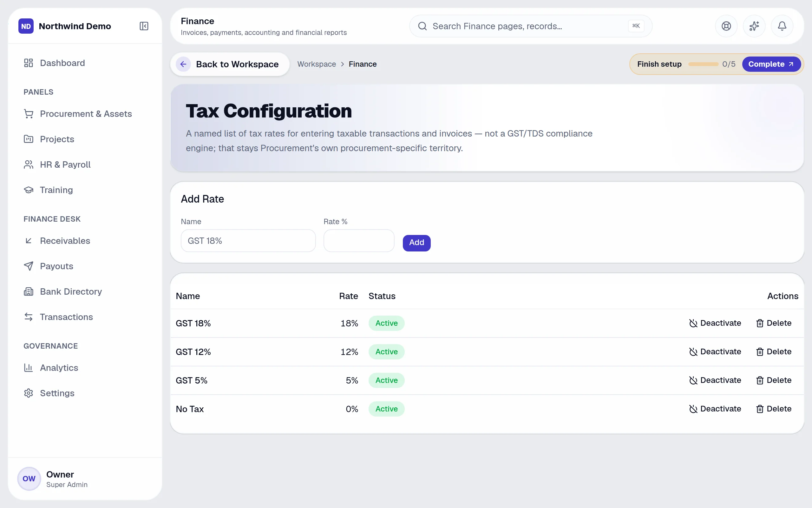Focus the Search Finance pages field

coord(530,26)
